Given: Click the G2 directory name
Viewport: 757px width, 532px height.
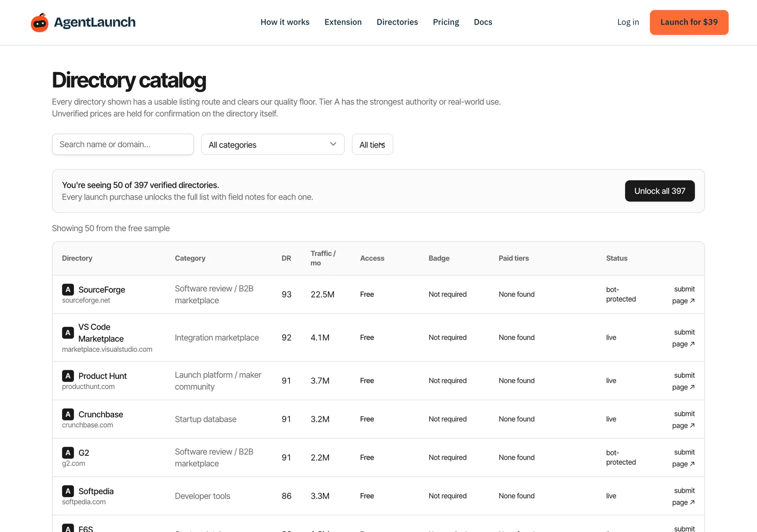Looking at the screenshot, I should click(x=84, y=453).
